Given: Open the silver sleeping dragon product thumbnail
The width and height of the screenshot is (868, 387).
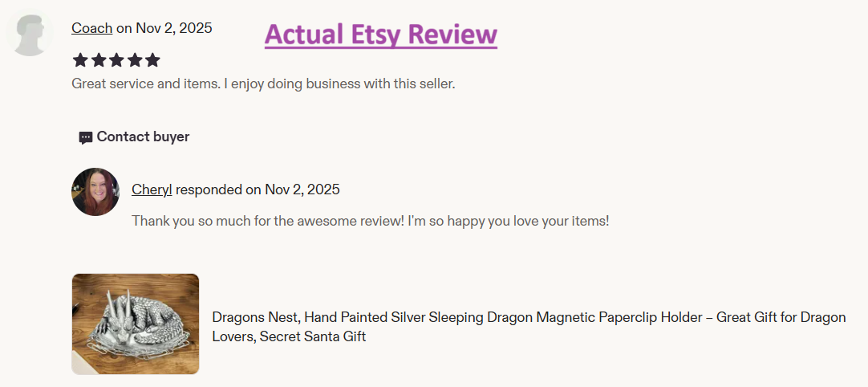Looking at the screenshot, I should (x=135, y=324).
